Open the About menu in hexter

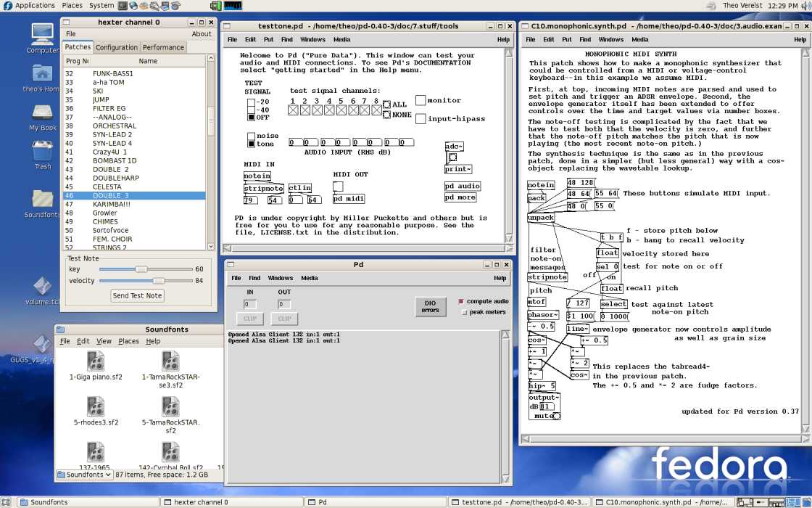[202, 33]
